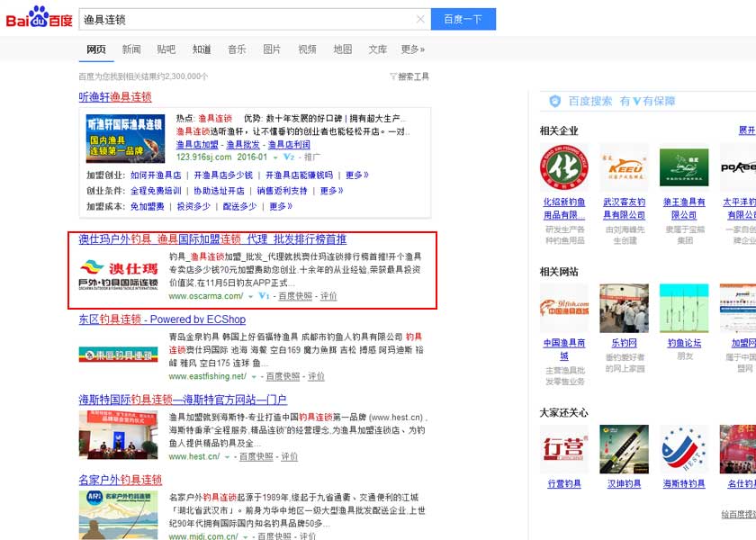Viewport: 756px width, 540px height.
Task: Click the 中国渔具商城 site logo
Action: click(x=564, y=308)
